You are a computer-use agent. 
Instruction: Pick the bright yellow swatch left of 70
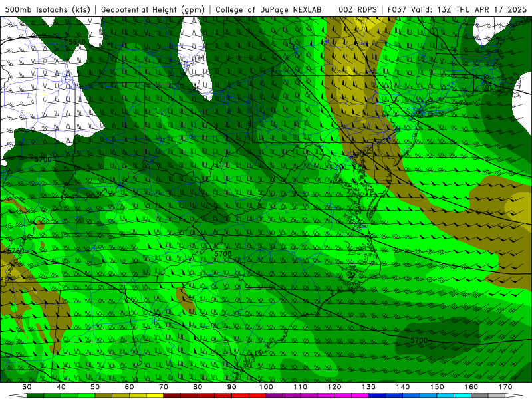pyautogui.click(x=155, y=396)
